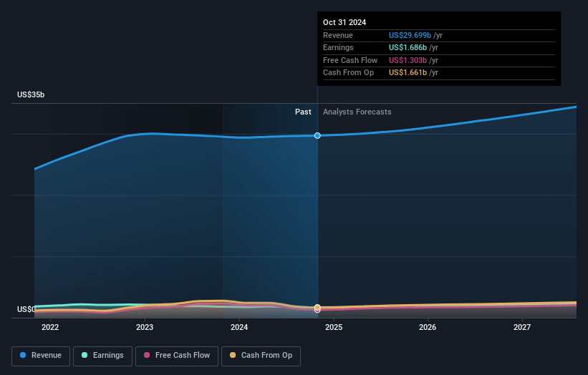
Task: Toggle the Free Cash Flow legend series
Action: [x=177, y=356]
